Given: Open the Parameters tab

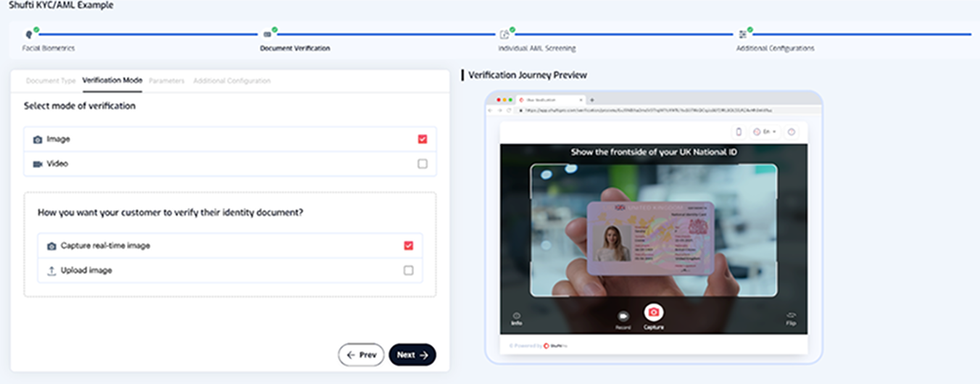Looking at the screenshot, I should (x=167, y=80).
